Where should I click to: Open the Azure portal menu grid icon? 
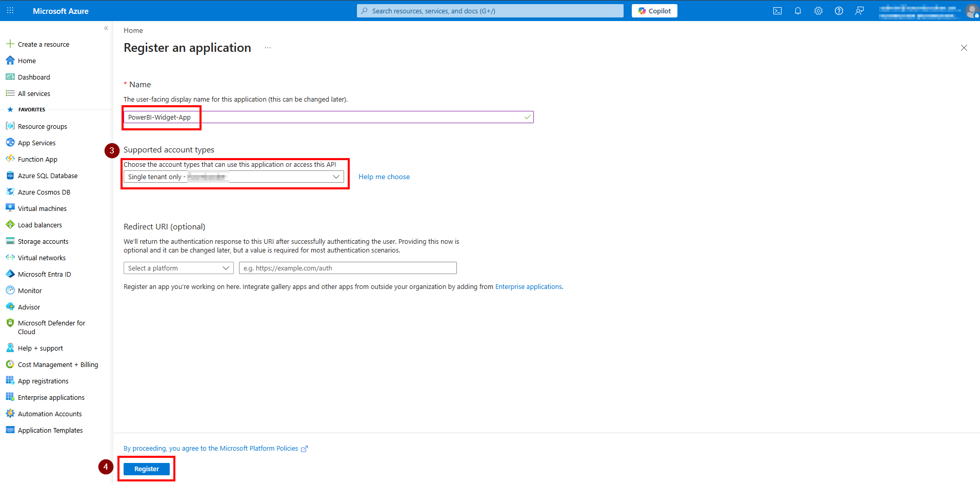(x=10, y=11)
